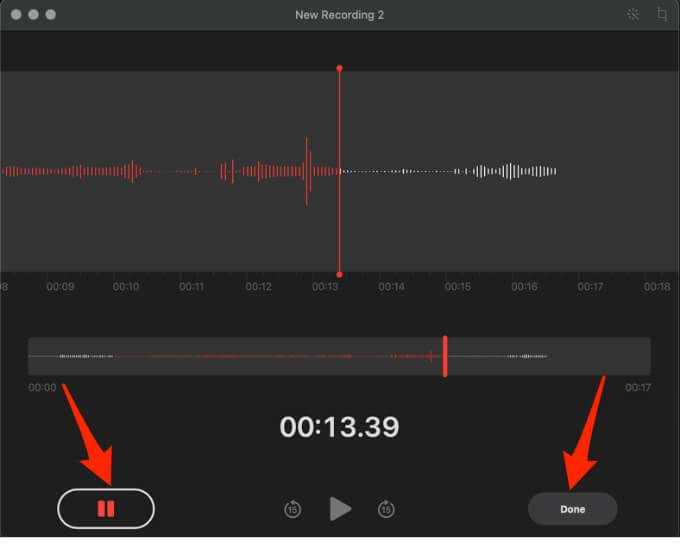Pause the recording with the red pause button
The width and height of the screenshot is (680, 555).
click(x=106, y=509)
